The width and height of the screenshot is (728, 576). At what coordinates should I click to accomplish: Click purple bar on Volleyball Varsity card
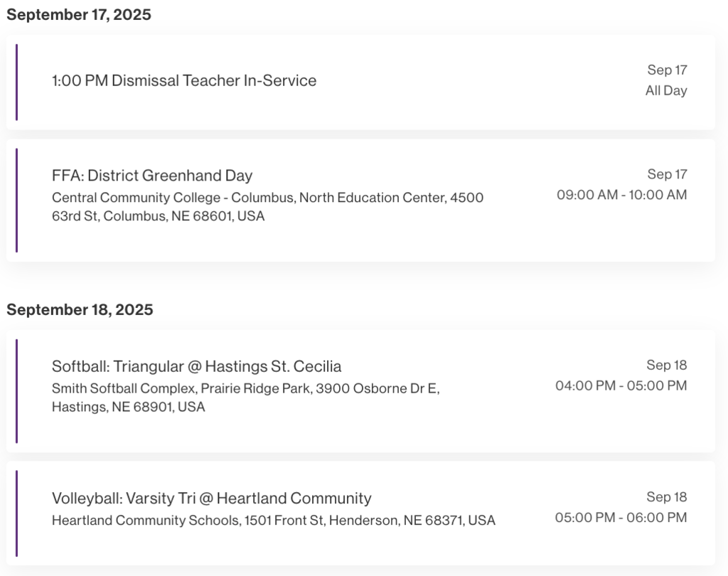pyautogui.click(x=17, y=513)
